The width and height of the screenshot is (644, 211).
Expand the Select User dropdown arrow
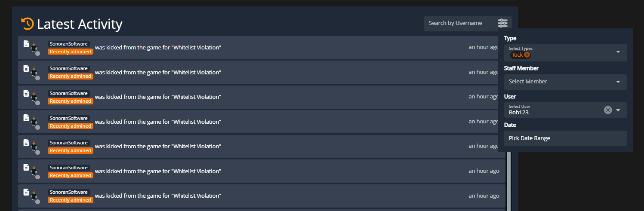[618, 110]
